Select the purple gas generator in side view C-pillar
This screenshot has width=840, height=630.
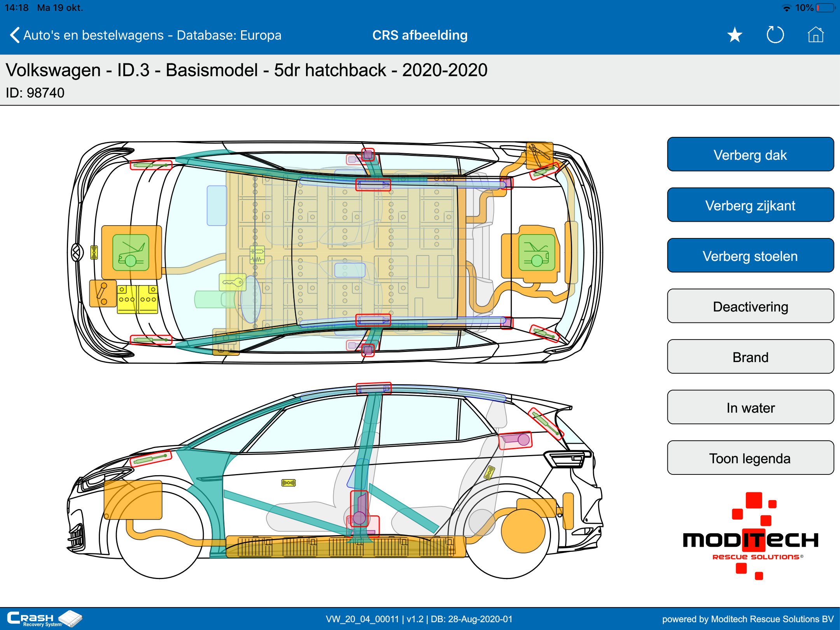[515, 440]
